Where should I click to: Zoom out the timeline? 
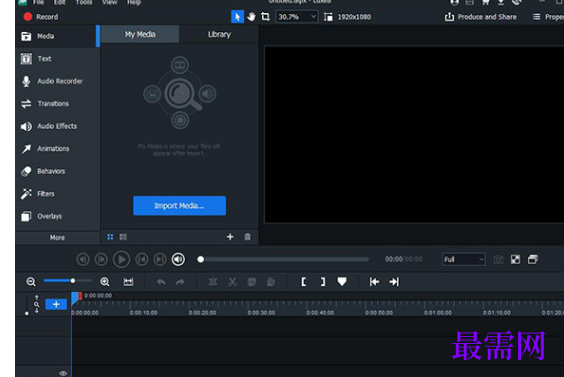tap(31, 282)
